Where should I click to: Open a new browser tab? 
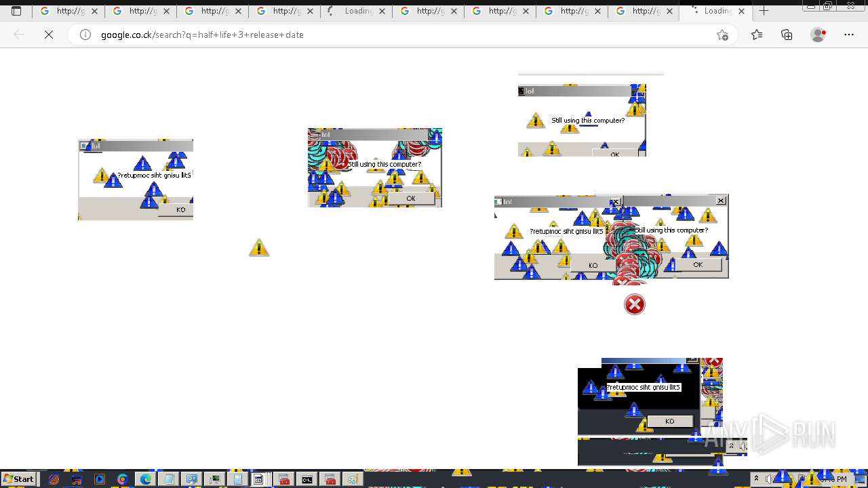(x=764, y=11)
